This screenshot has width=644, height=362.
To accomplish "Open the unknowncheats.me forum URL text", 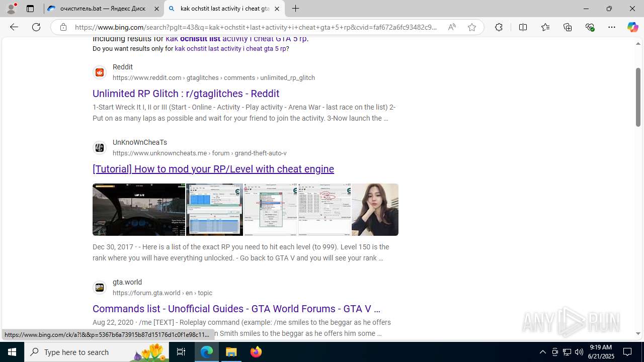I will coord(200,153).
